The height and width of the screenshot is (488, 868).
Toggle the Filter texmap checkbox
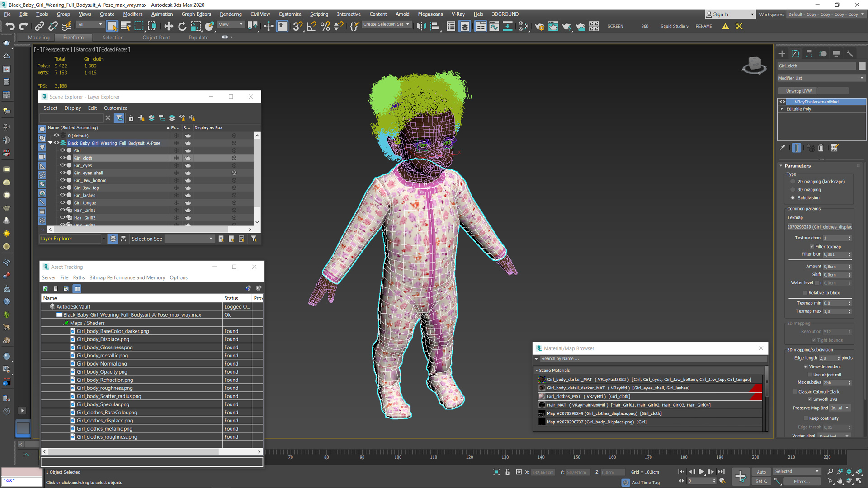pos(812,247)
